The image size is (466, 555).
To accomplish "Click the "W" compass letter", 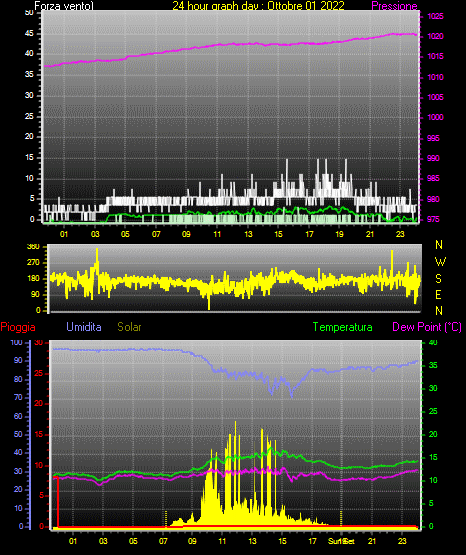I will tap(440, 262).
